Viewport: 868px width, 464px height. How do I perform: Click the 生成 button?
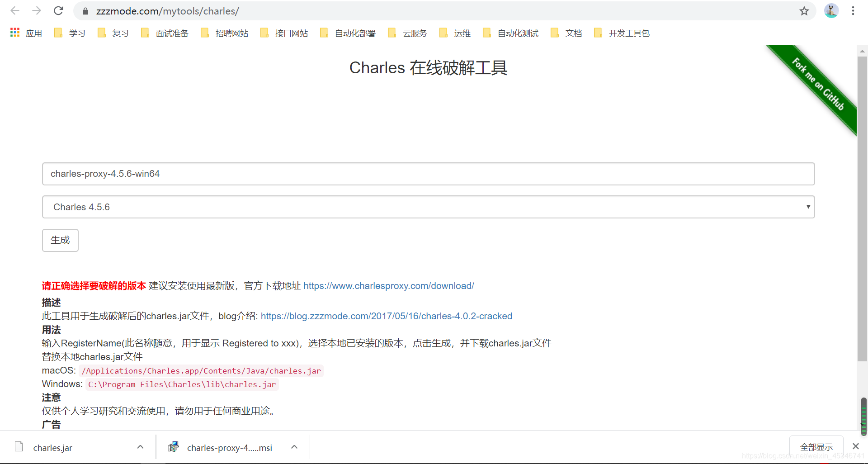[x=60, y=240]
